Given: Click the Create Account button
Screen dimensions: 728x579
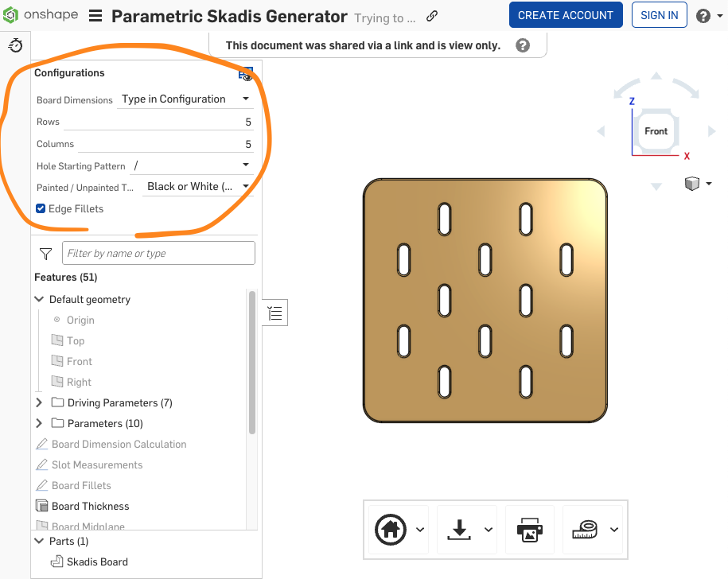Looking at the screenshot, I should coord(565,16).
